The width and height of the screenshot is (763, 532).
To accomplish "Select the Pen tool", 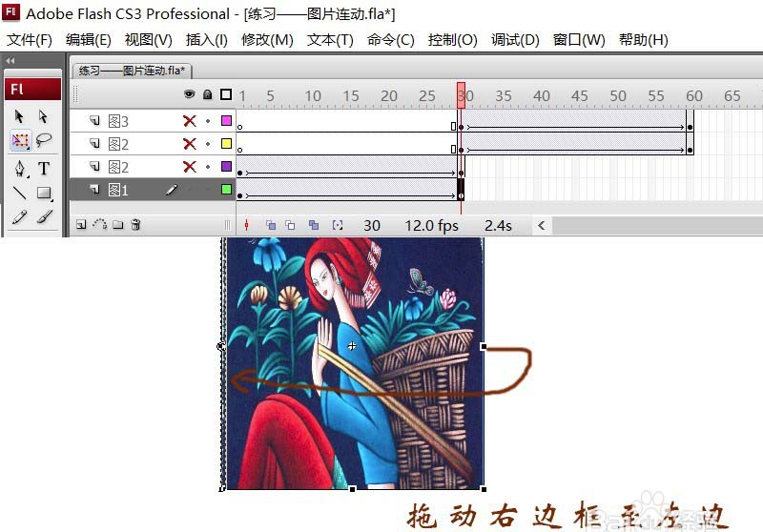I will [19, 168].
